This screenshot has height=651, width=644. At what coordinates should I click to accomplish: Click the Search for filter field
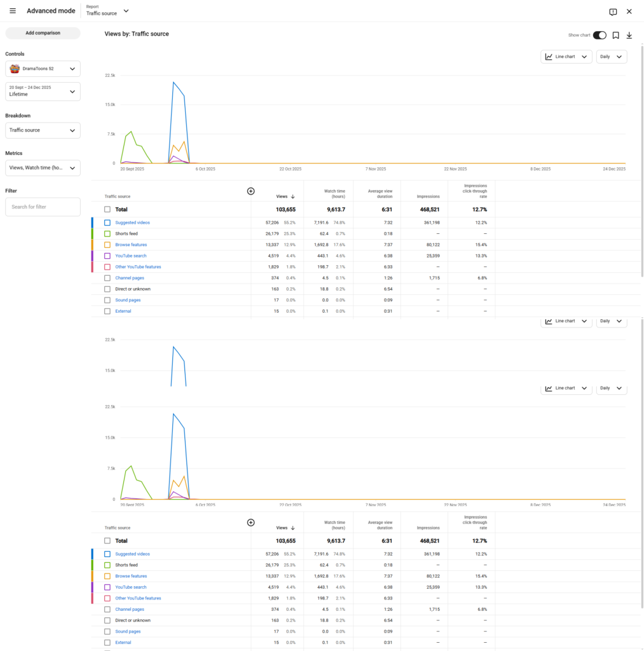(x=43, y=207)
